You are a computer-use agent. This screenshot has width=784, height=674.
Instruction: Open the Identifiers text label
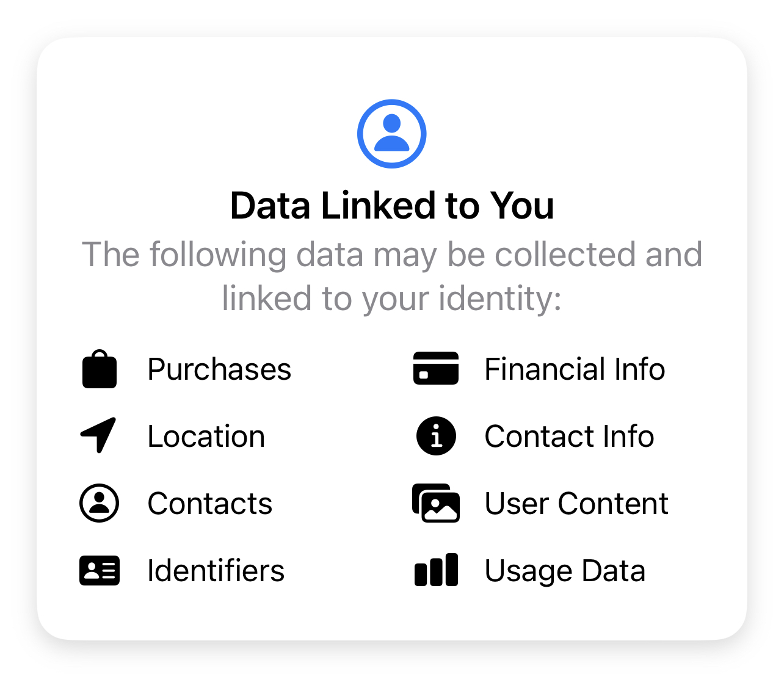(216, 571)
